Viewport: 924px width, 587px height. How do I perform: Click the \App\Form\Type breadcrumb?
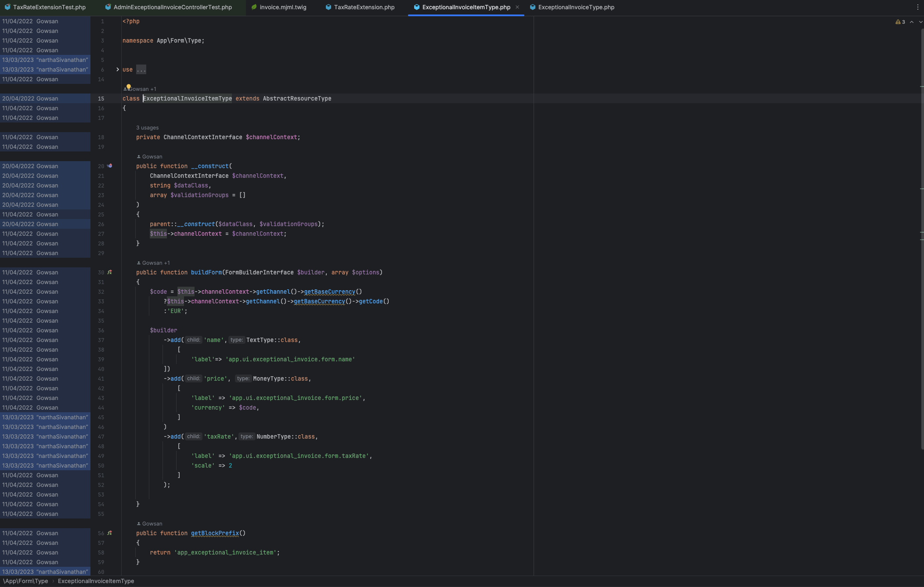click(25, 581)
